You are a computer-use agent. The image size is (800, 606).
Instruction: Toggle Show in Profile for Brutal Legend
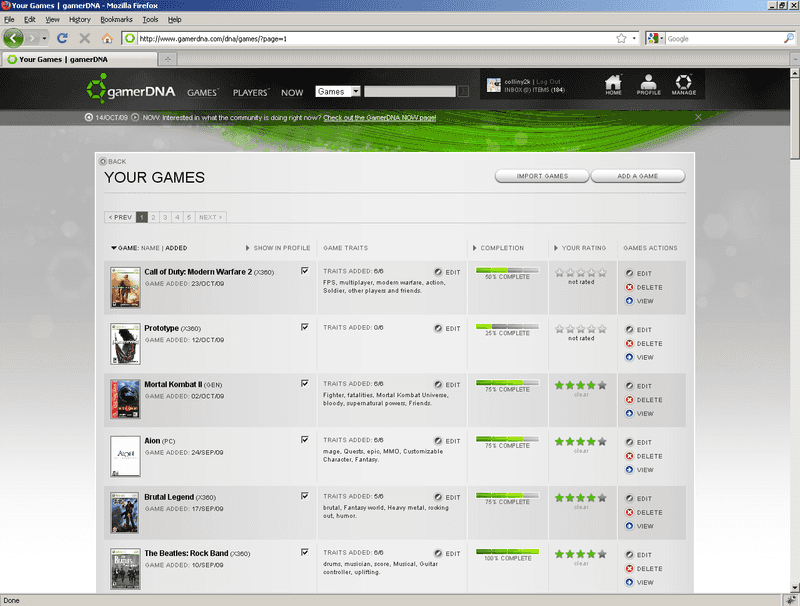pos(305,496)
